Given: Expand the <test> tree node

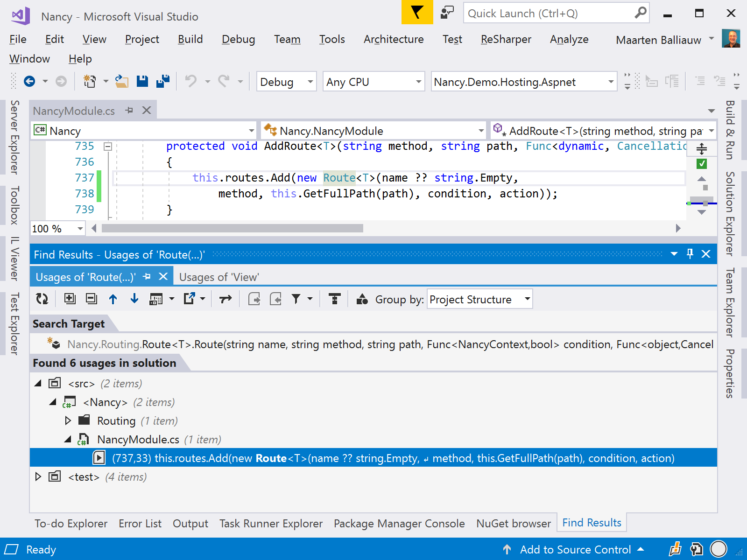Looking at the screenshot, I should (38, 476).
